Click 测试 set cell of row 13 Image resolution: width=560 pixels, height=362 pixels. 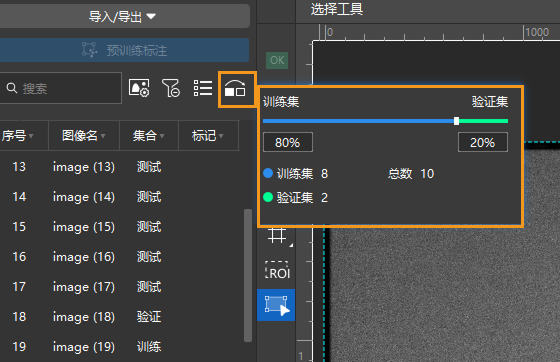(x=149, y=167)
